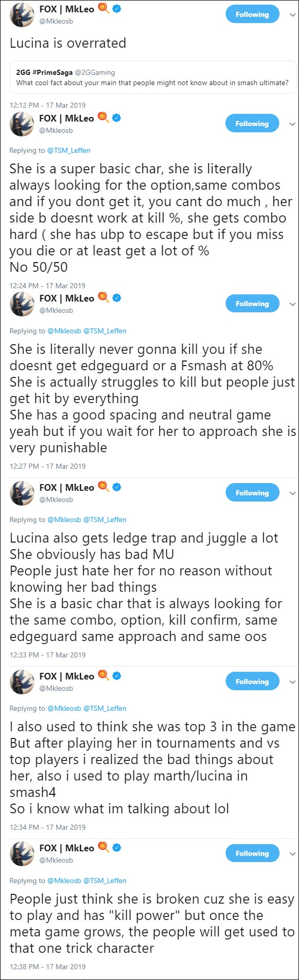Viewport: 299px width, 980px height.
Task: Open the chevron menu on the last tweet
Action: [x=292, y=854]
